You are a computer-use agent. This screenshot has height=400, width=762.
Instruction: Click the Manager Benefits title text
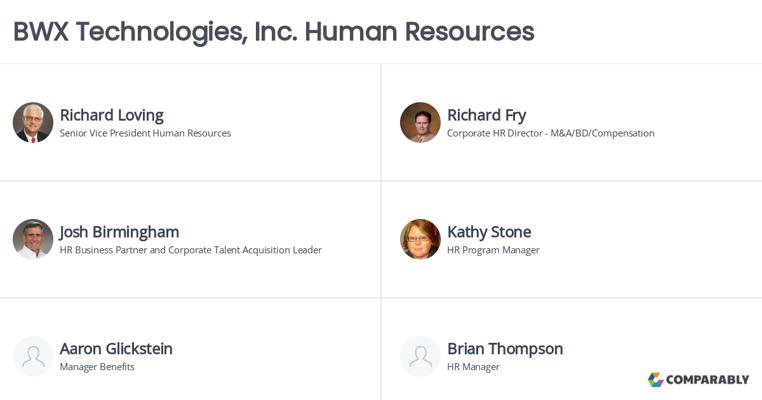coord(97,367)
